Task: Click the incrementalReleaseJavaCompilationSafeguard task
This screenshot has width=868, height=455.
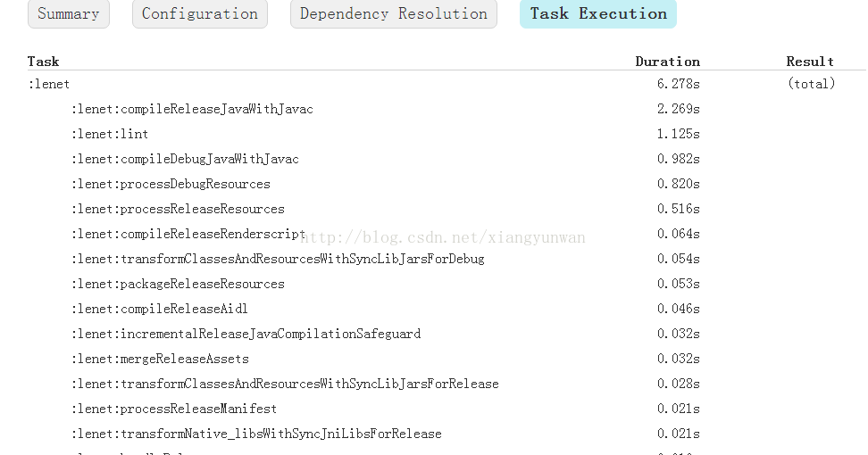Action: (246, 334)
